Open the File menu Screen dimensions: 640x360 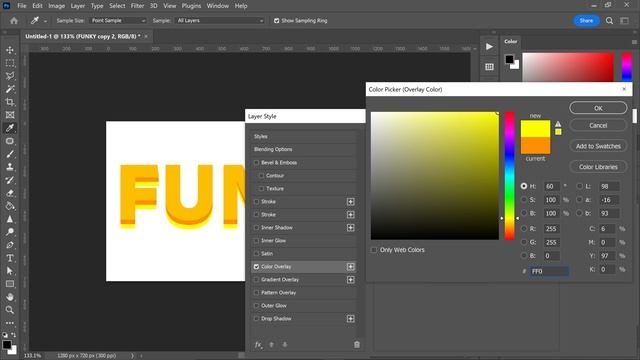(x=22, y=6)
